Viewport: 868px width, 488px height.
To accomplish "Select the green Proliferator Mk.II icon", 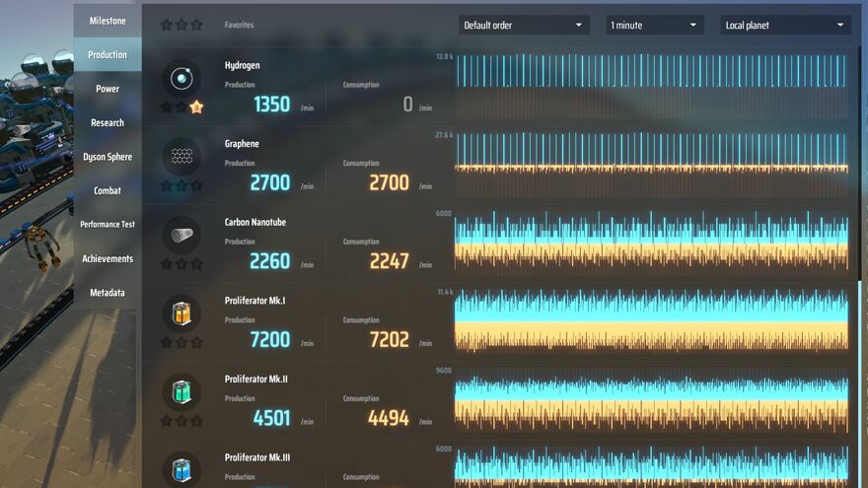I will [181, 391].
